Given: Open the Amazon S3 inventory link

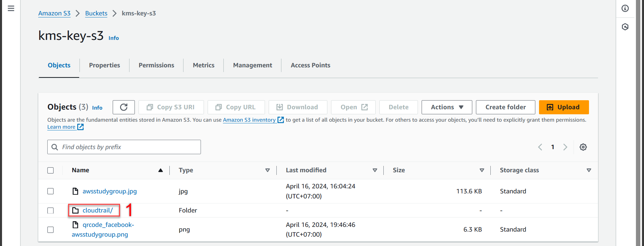Looking at the screenshot, I should click(249, 120).
